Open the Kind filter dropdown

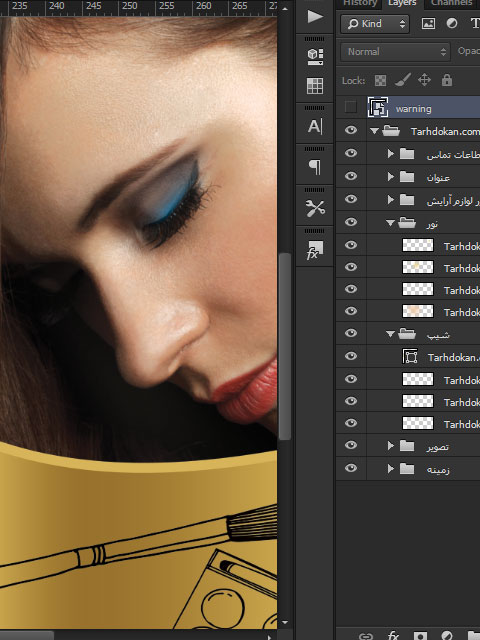(x=374, y=24)
